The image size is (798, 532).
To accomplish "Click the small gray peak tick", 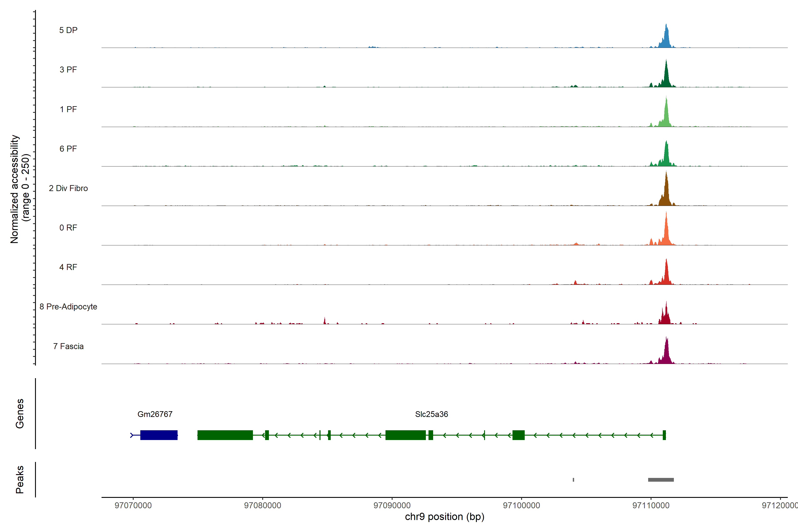I will coord(573,480).
